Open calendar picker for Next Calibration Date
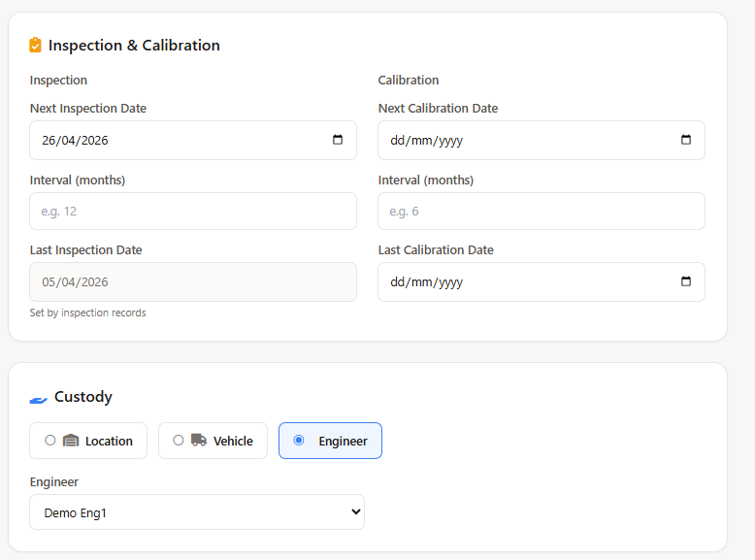Screen dimensions: 755x560 tap(686, 140)
